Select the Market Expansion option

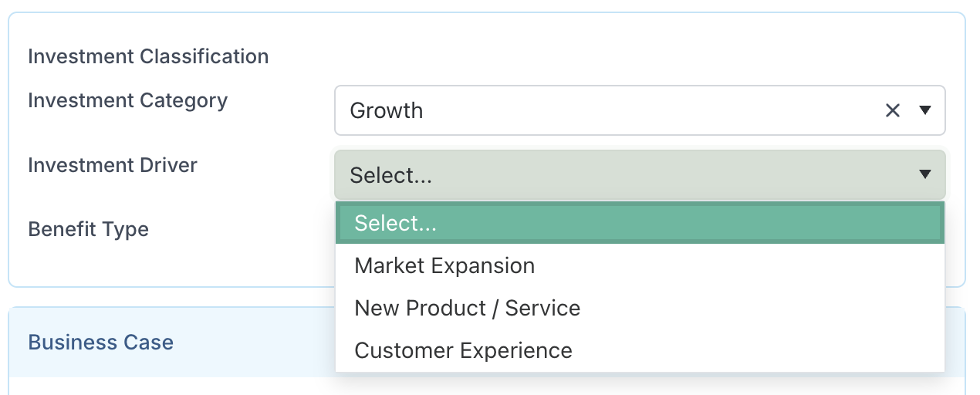444,265
